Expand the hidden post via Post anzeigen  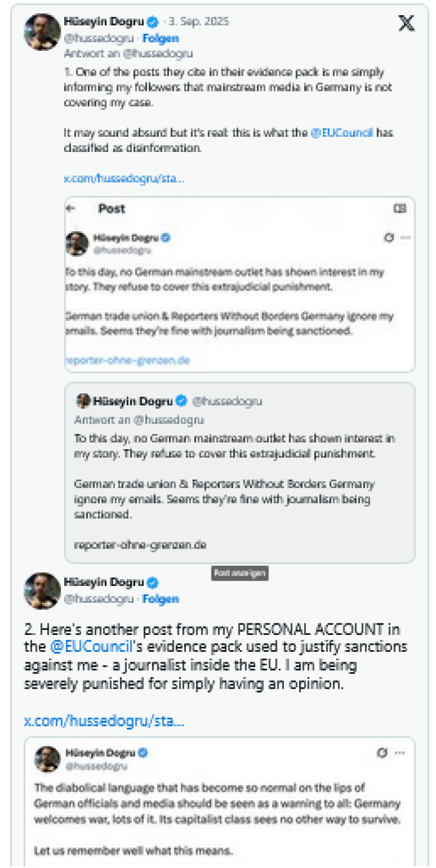239,574
